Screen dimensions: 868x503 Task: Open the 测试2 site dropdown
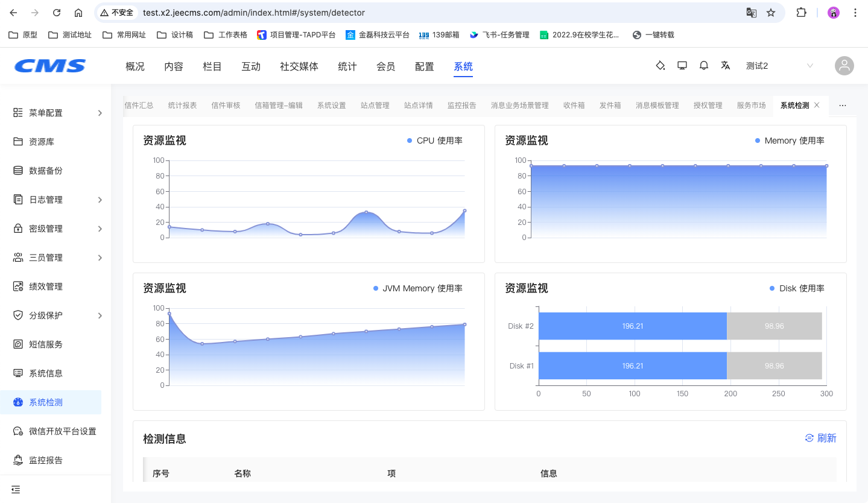tap(779, 66)
